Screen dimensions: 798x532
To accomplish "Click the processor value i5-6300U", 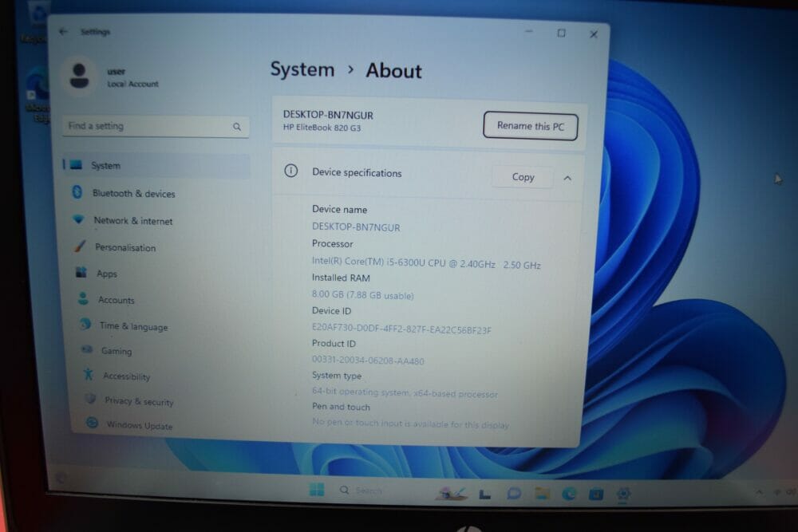I will click(x=426, y=263).
